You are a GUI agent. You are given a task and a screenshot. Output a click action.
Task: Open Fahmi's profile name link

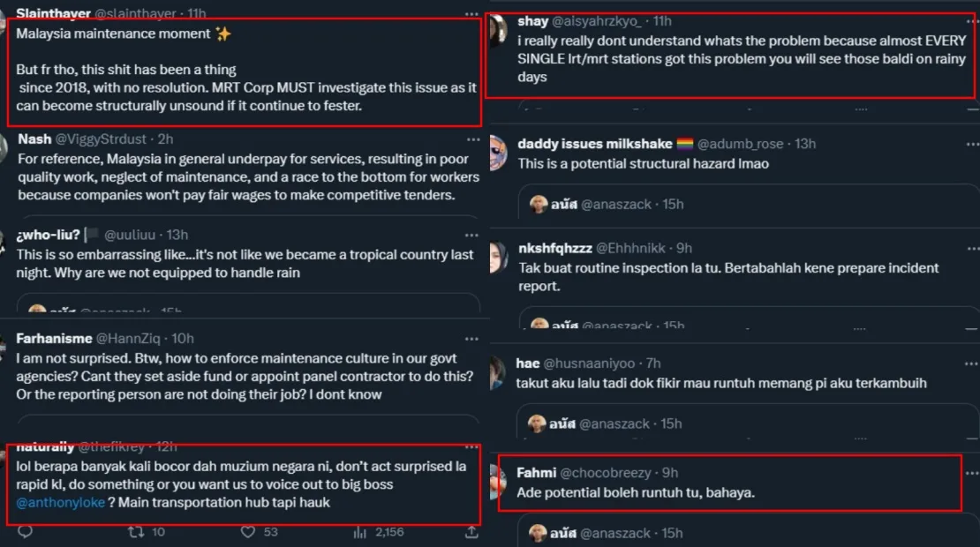pyautogui.click(x=536, y=473)
